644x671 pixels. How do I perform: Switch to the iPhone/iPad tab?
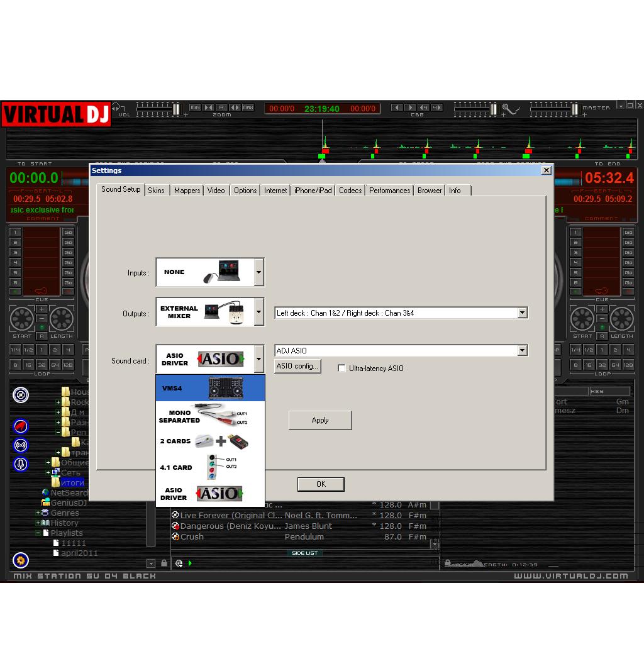coord(313,191)
